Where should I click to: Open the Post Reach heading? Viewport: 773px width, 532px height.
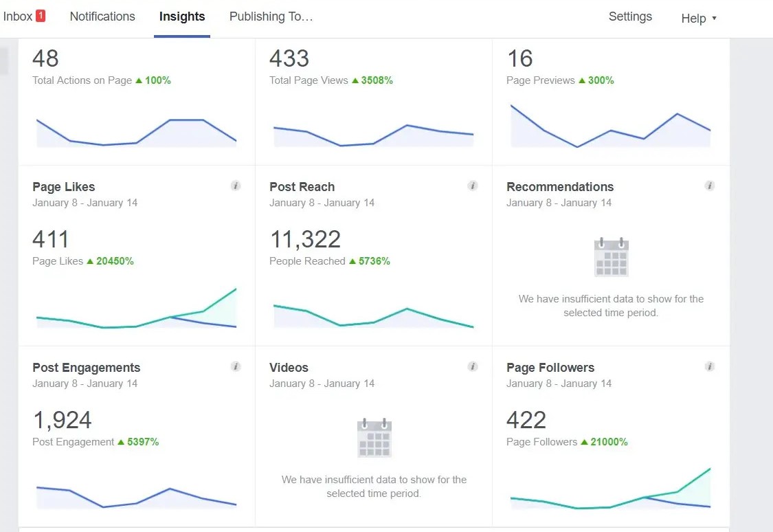click(302, 187)
